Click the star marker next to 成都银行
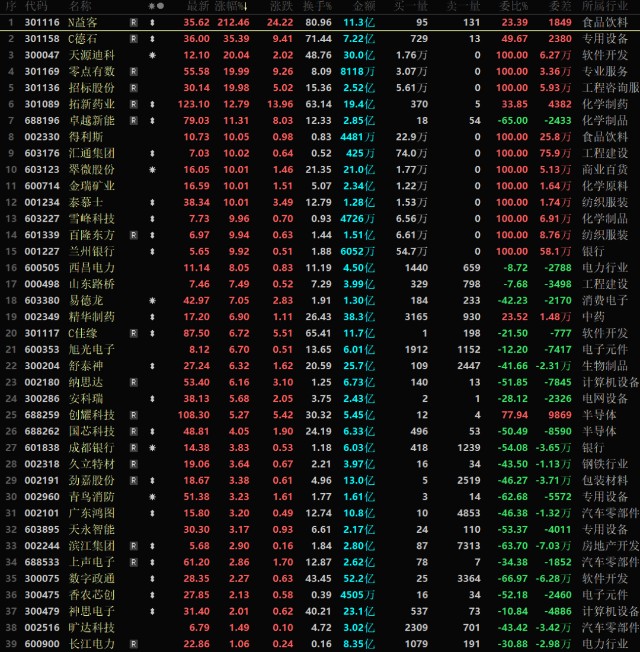Image resolution: width=640 pixels, height=652 pixels. point(152,448)
